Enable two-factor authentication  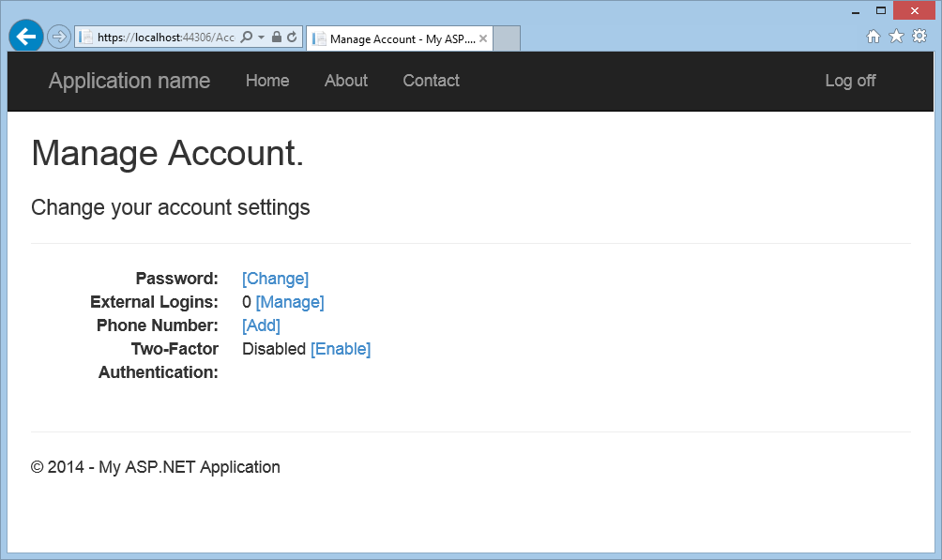[341, 349]
